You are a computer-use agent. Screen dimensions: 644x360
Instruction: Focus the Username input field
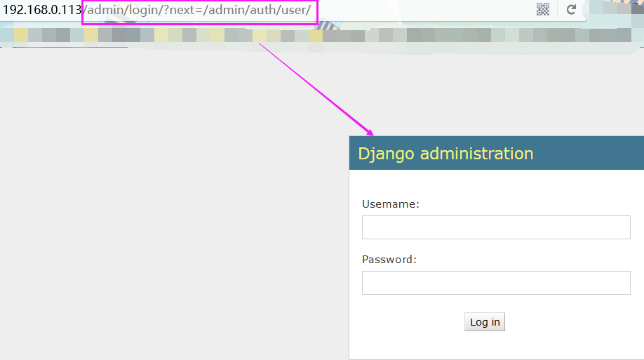496,227
